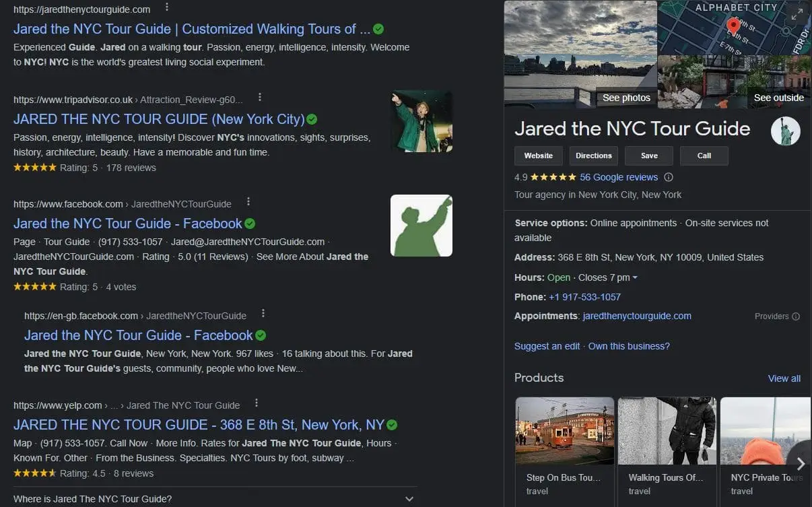
Task: Open the Walking Tours Of... product card
Action: (x=667, y=450)
